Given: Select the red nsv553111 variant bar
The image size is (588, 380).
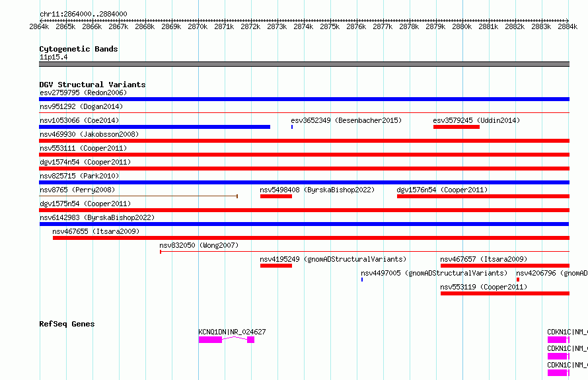Looking at the screenshot, I should pos(304,155).
